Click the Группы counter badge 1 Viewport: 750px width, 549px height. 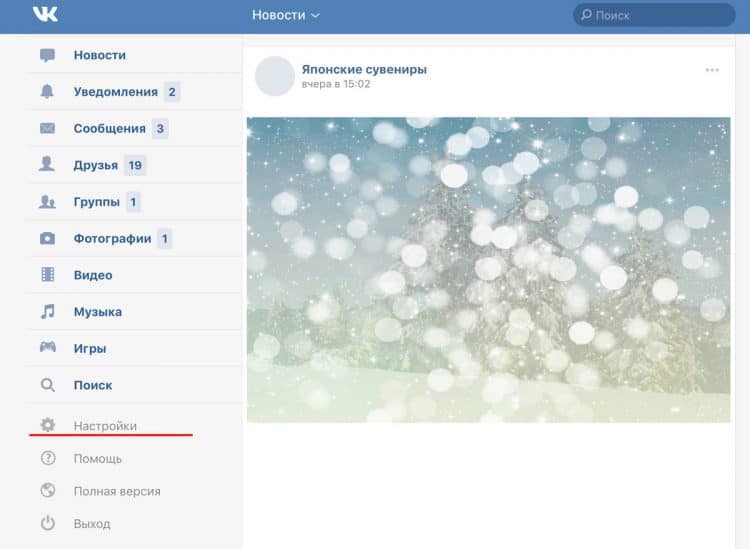pyautogui.click(x=133, y=202)
